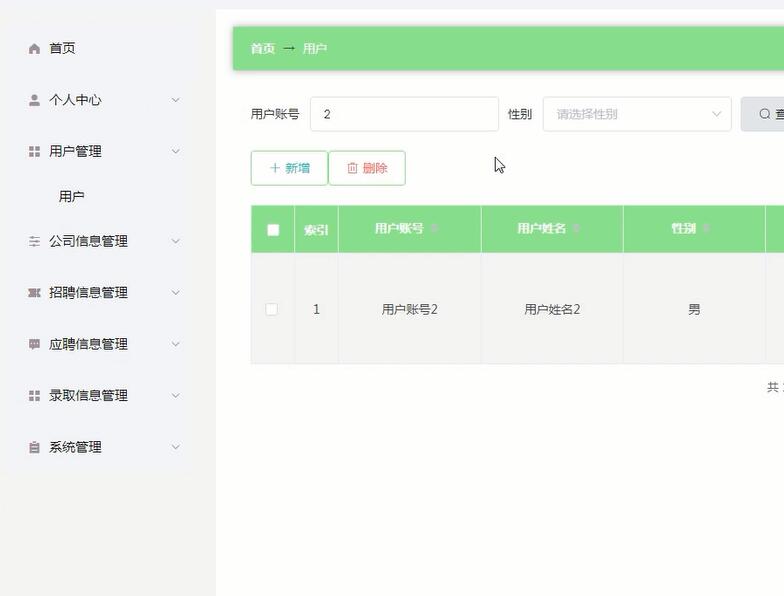This screenshot has width=784, height=596.
Task: Collapse 用户管理 menu chevron
Action: (x=176, y=152)
